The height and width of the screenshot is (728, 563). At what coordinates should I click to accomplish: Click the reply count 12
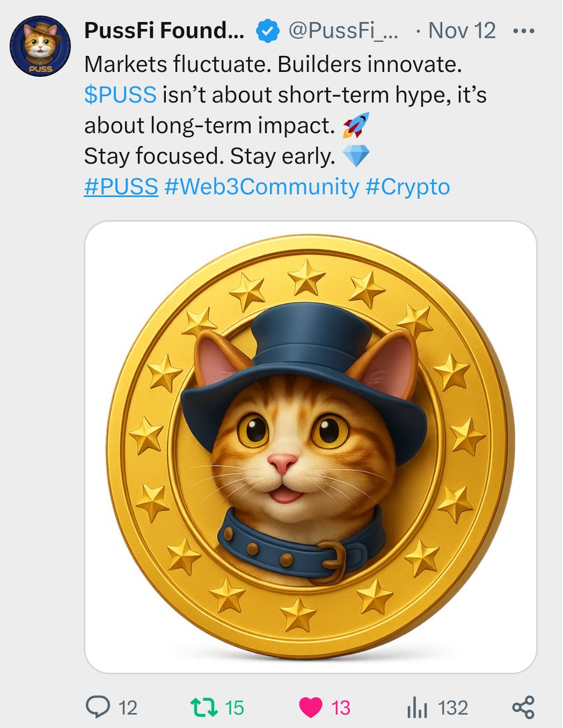click(x=128, y=708)
